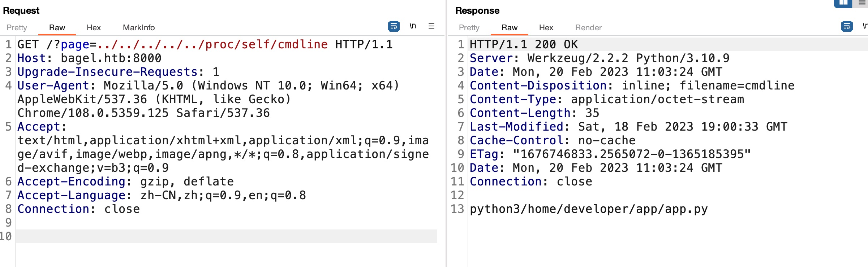This screenshot has width=868, height=267.
Task: Switch to Response Hex tab
Action: click(x=546, y=27)
